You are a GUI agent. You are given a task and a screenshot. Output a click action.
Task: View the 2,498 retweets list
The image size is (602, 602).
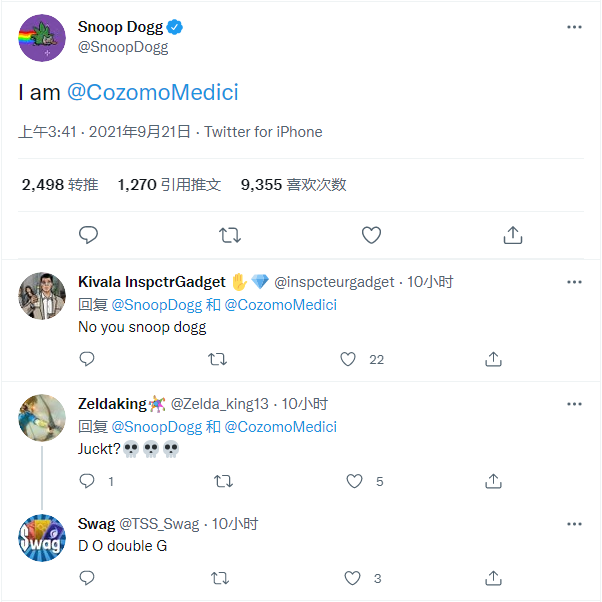click(60, 184)
